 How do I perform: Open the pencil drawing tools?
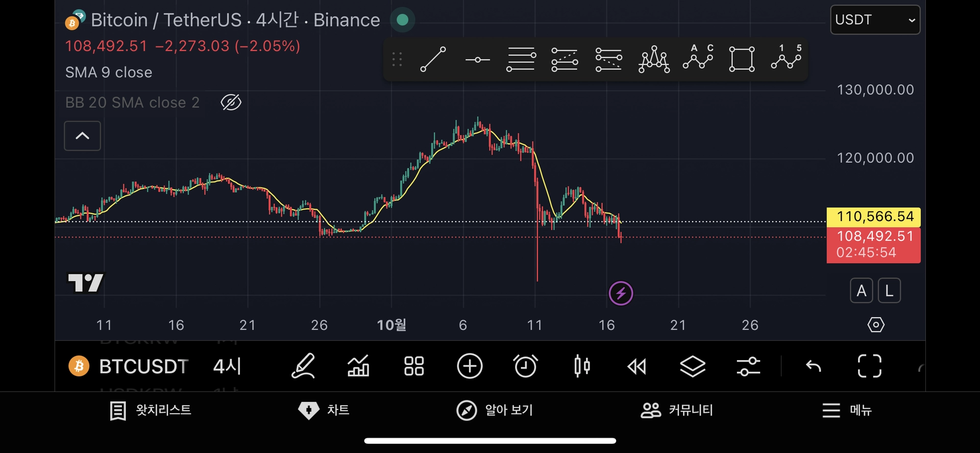(x=303, y=366)
